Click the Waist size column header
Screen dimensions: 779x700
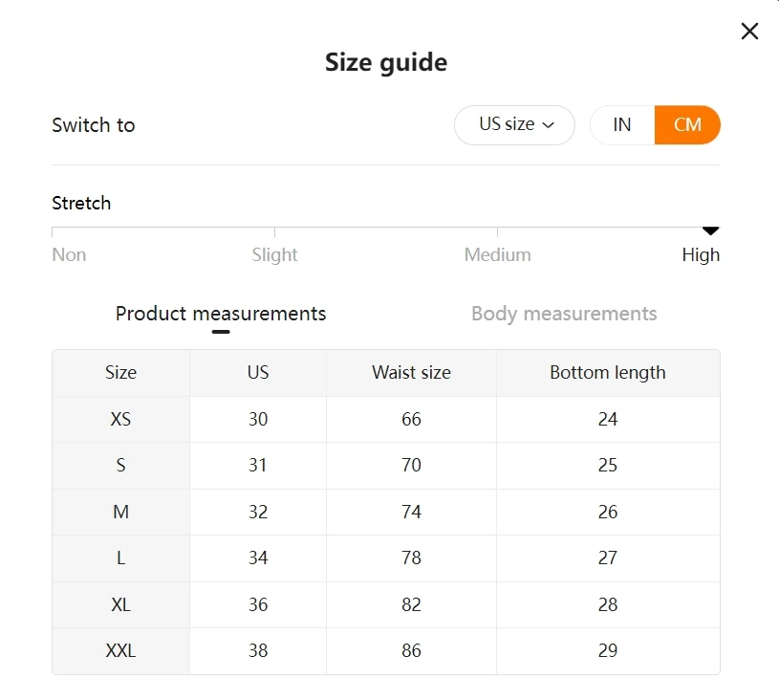(x=411, y=373)
